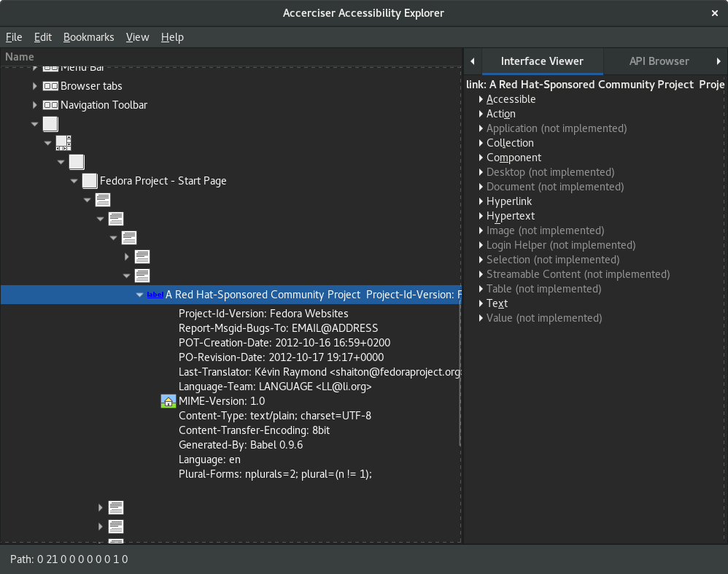Click the blue label icon in the highlighted row
The image size is (728, 574).
155,295
